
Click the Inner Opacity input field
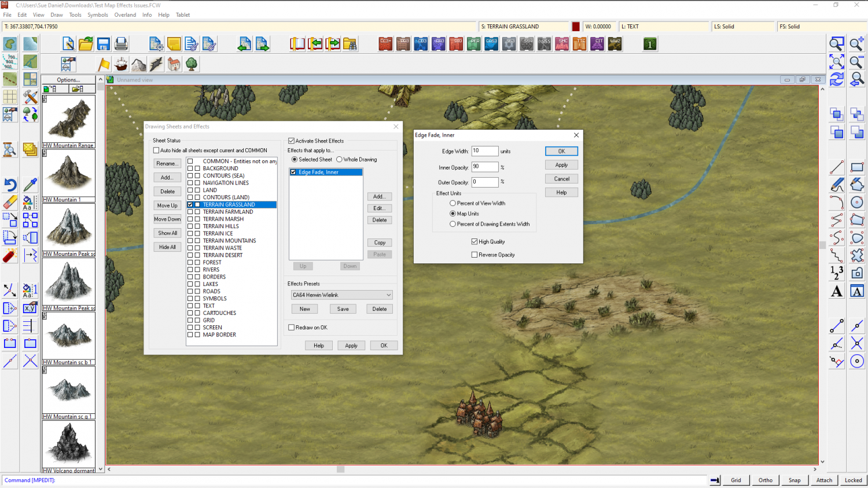click(485, 167)
